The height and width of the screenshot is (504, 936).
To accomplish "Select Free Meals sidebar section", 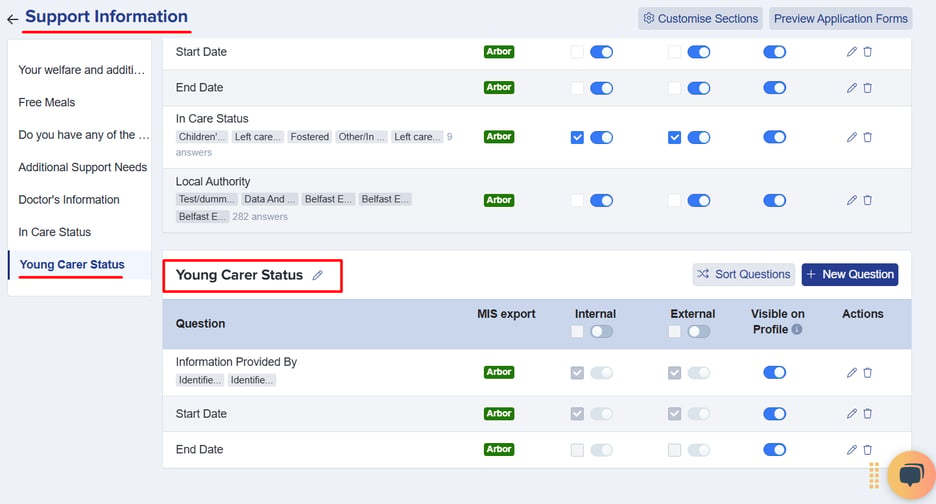I will tap(47, 102).
